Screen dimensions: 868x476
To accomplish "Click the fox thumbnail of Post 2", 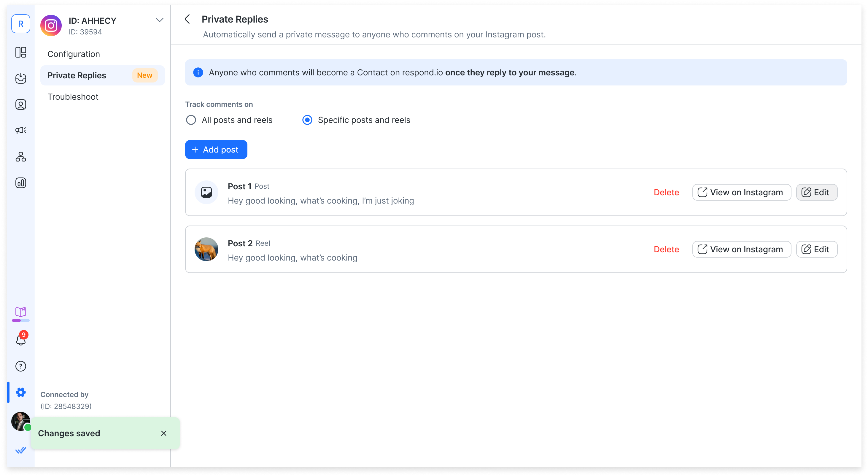I will 206,250.
